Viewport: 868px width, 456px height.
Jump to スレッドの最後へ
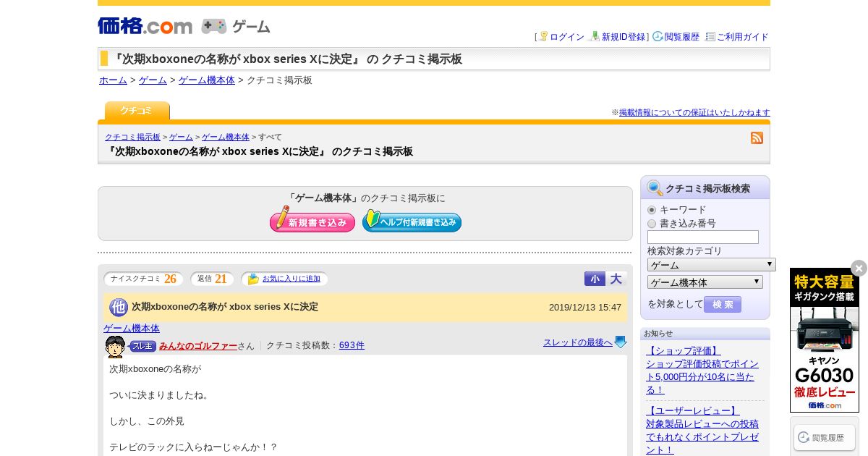pyautogui.click(x=578, y=342)
